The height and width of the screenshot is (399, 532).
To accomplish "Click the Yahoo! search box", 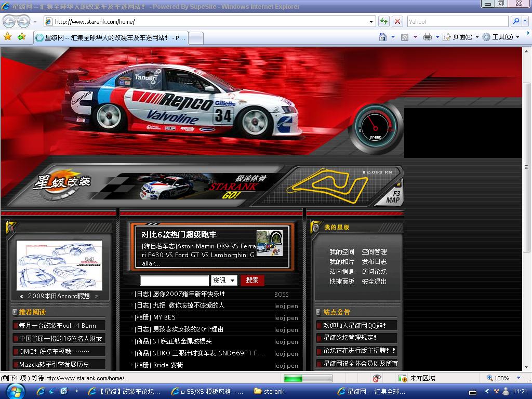I will coord(457,22).
